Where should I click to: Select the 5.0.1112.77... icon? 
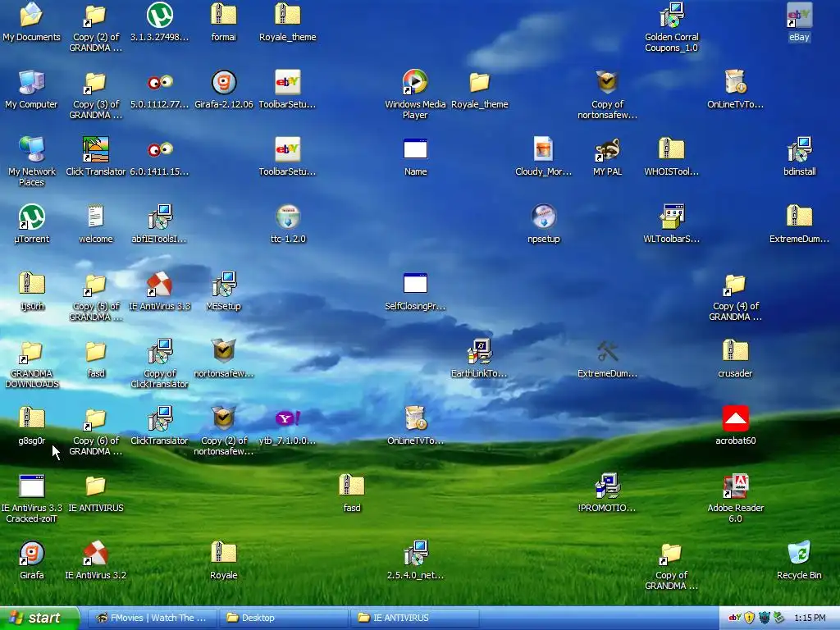[160, 83]
